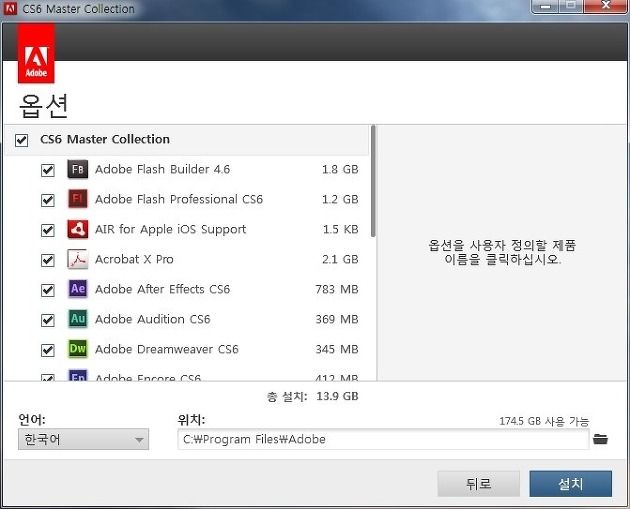Deselect Adobe Audition CS6 checkbox
This screenshot has height=509, width=630.
point(47,320)
